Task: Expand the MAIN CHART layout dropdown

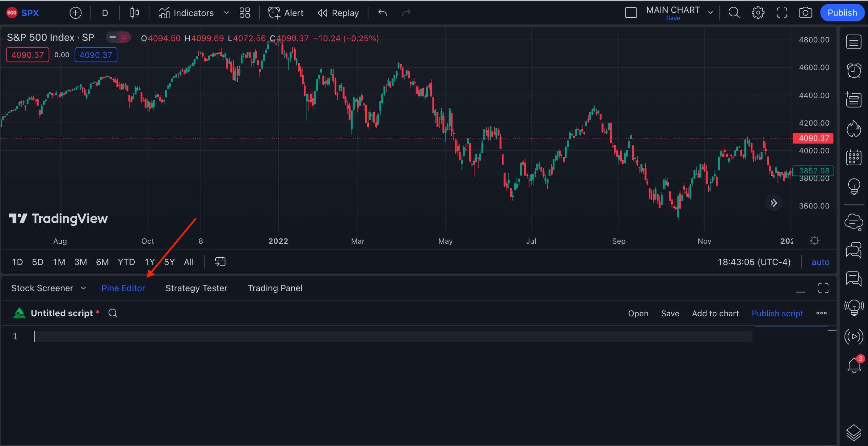Action: pyautogui.click(x=710, y=13)
